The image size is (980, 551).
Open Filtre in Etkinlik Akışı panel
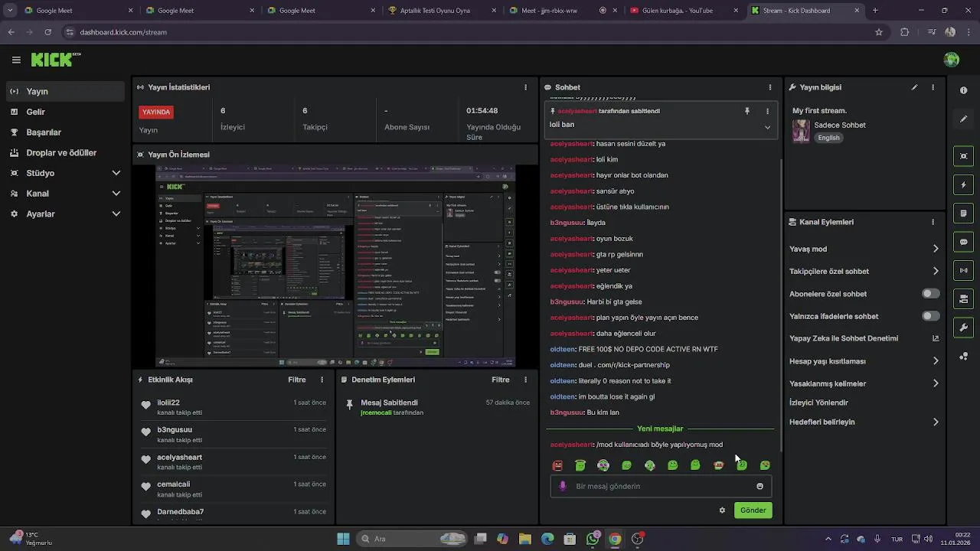coord(297,380)
